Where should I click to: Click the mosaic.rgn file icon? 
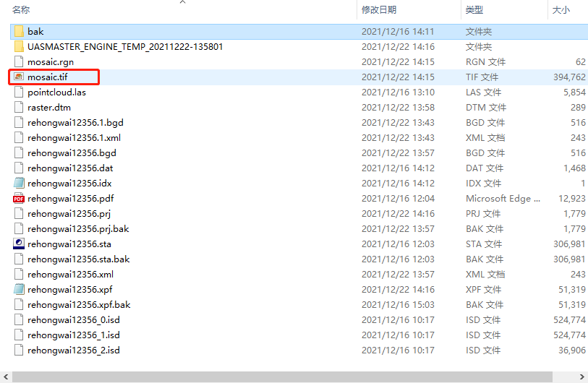click(x=19, y=62)
